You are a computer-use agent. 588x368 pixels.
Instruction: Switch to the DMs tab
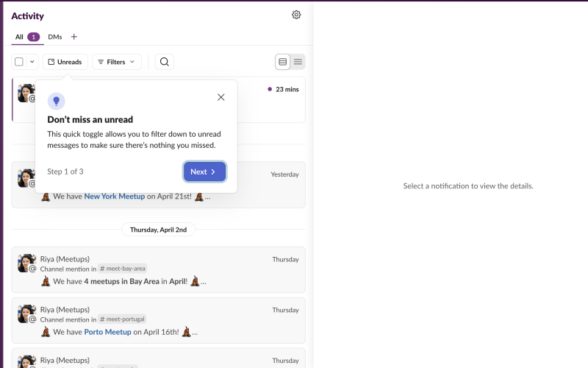point(55,37)
